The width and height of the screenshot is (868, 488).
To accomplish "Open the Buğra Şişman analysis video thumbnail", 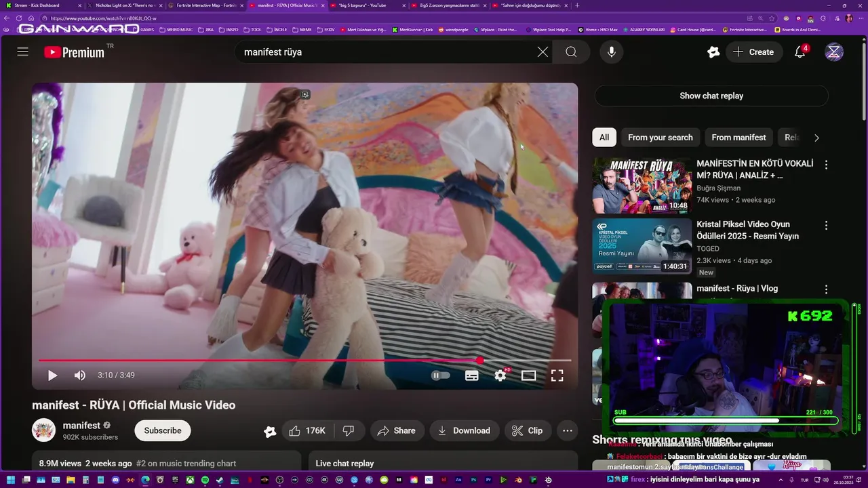I will (642, 186).
